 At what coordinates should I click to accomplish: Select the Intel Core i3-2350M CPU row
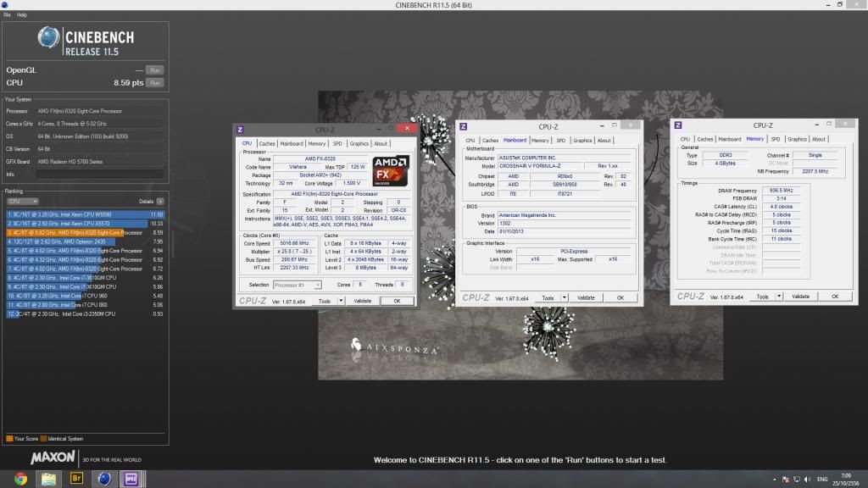click(86, 313)
